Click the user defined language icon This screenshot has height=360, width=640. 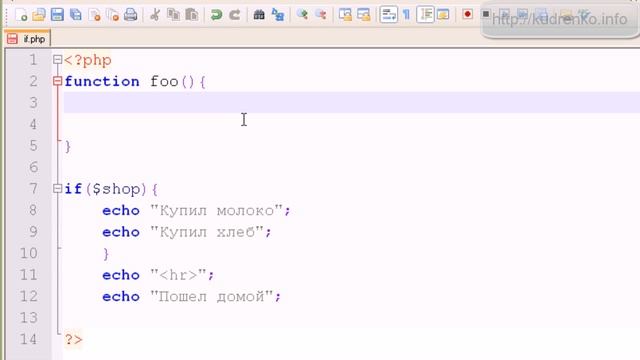(x=443, y=15)
